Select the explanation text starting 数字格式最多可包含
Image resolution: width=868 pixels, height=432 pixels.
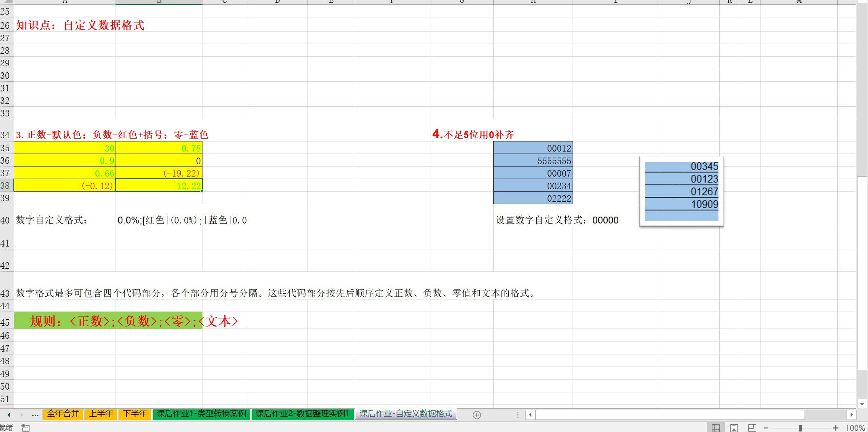276,293
